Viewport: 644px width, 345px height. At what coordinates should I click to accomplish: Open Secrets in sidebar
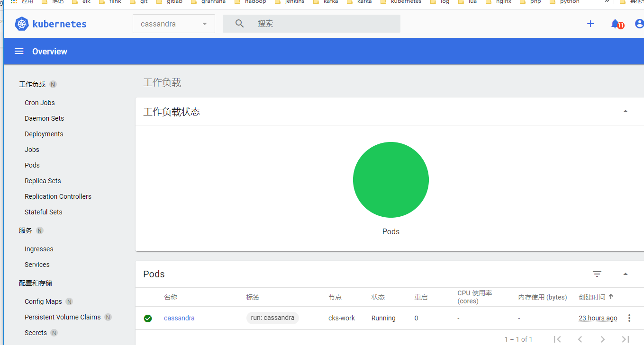[x=36, y=333]
